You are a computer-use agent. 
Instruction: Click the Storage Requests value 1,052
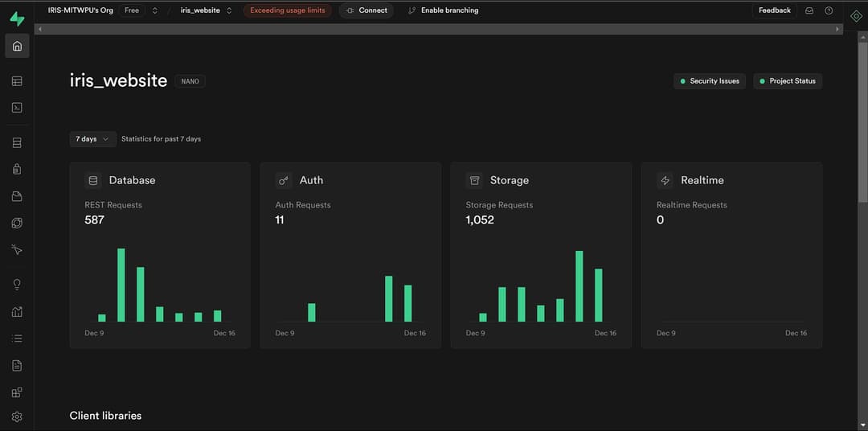pyautogui.click(x=480, y=220)
